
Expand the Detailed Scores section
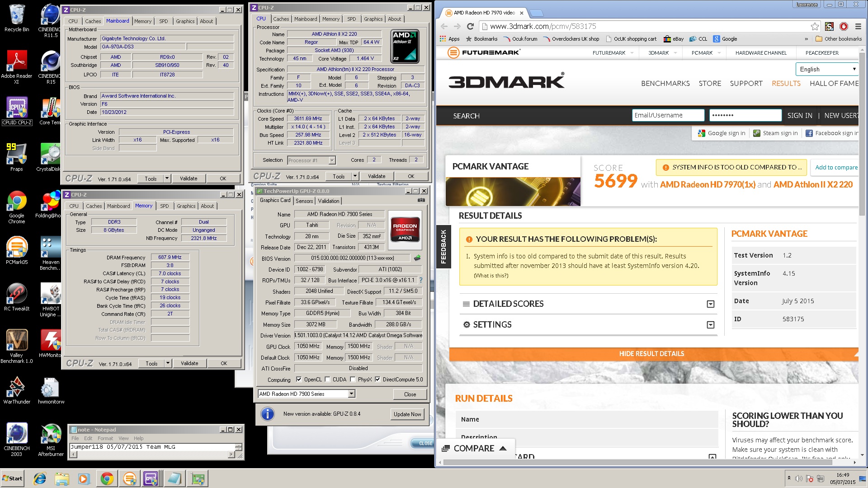[710, 304]
